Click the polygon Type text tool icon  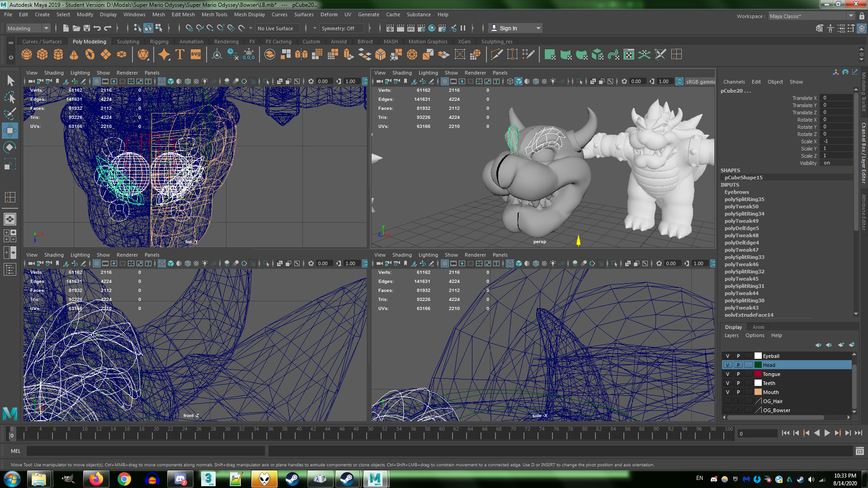click(x=180, y=55)
